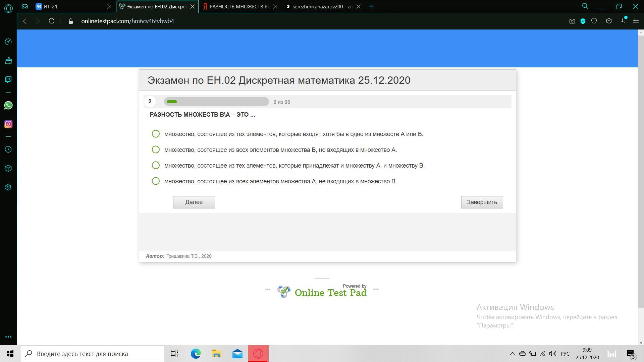Select the answer mentioning 'хотя бы в одно'
The image size is (644, 362).
coord(156,134)
